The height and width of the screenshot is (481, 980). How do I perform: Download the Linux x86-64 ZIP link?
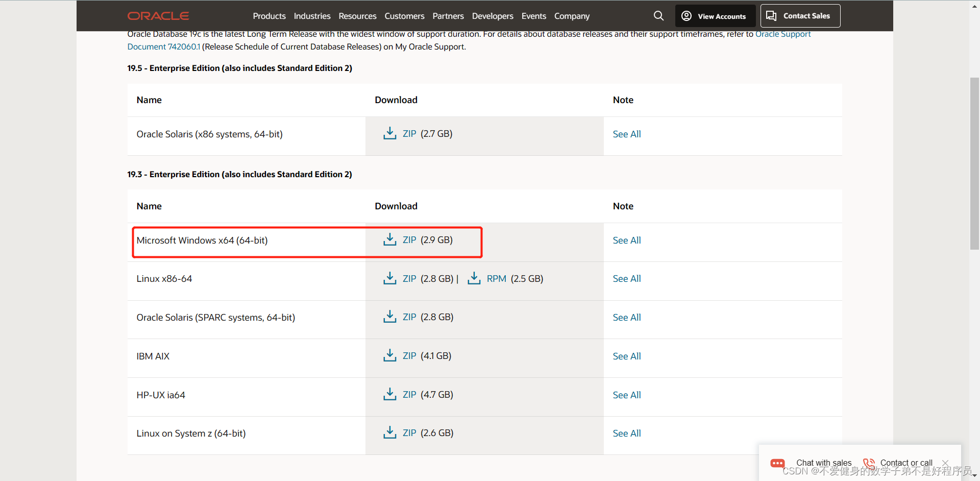pyautogui.click(x=409, y=278)
